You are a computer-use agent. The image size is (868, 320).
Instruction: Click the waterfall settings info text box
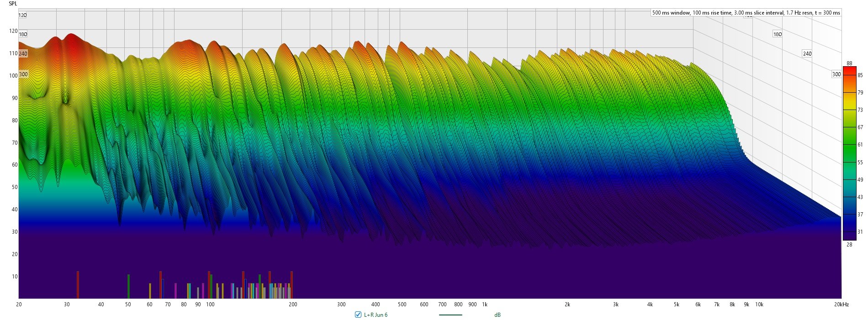tap(746, 13)
